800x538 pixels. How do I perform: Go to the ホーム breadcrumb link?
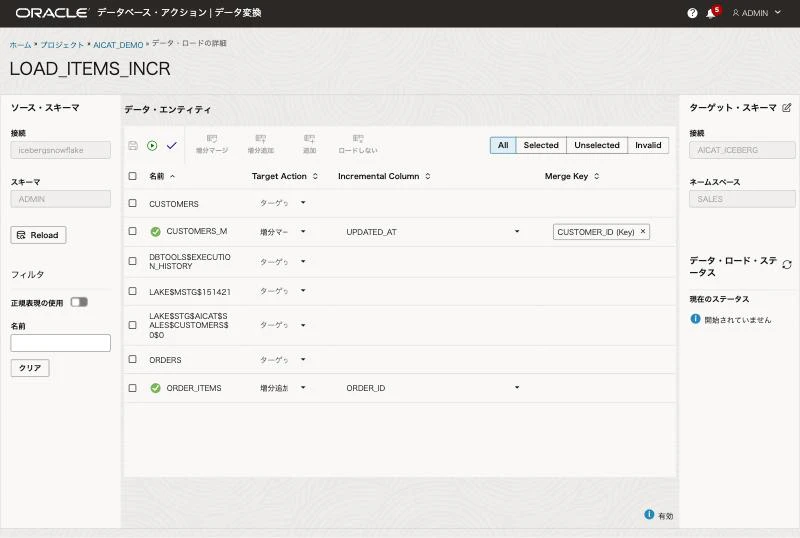pos(20,45)
